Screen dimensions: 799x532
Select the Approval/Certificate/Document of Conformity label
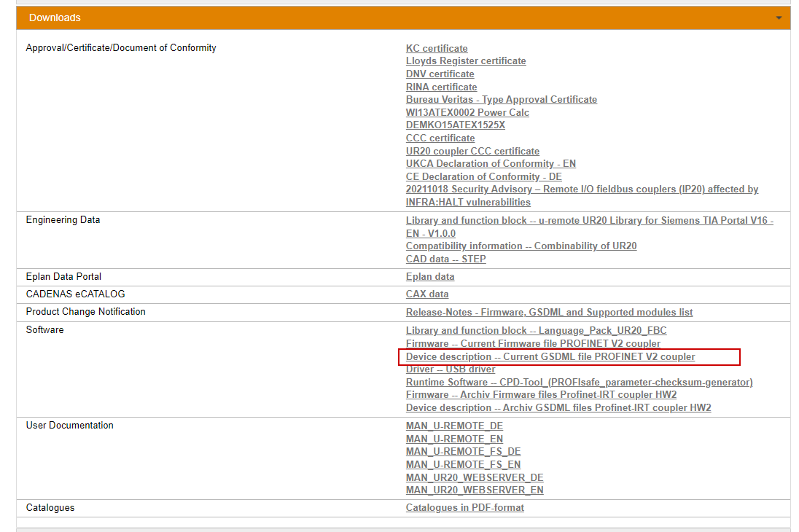(x=121, y=48)
